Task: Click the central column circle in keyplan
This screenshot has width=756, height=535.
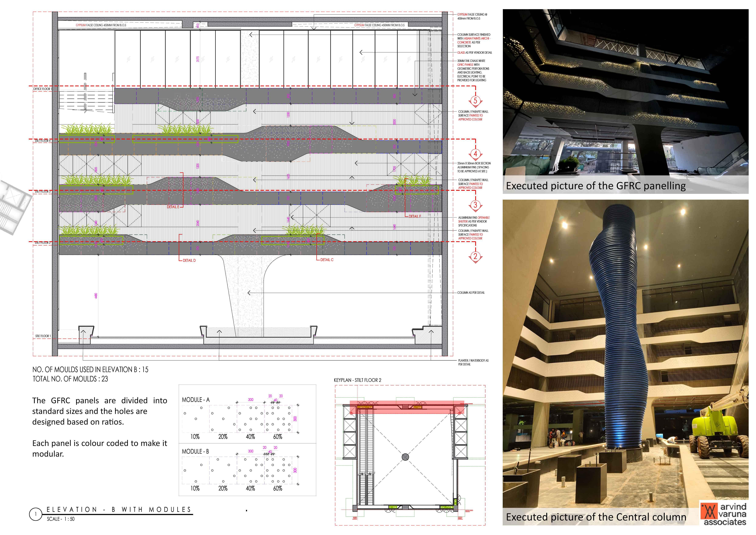Action: coord(405,457)
